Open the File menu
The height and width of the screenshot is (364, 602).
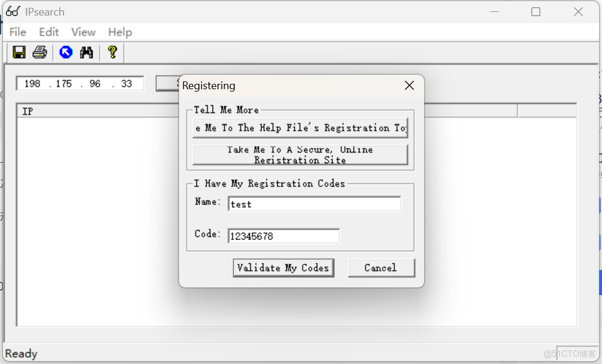(x=17, y=32)
